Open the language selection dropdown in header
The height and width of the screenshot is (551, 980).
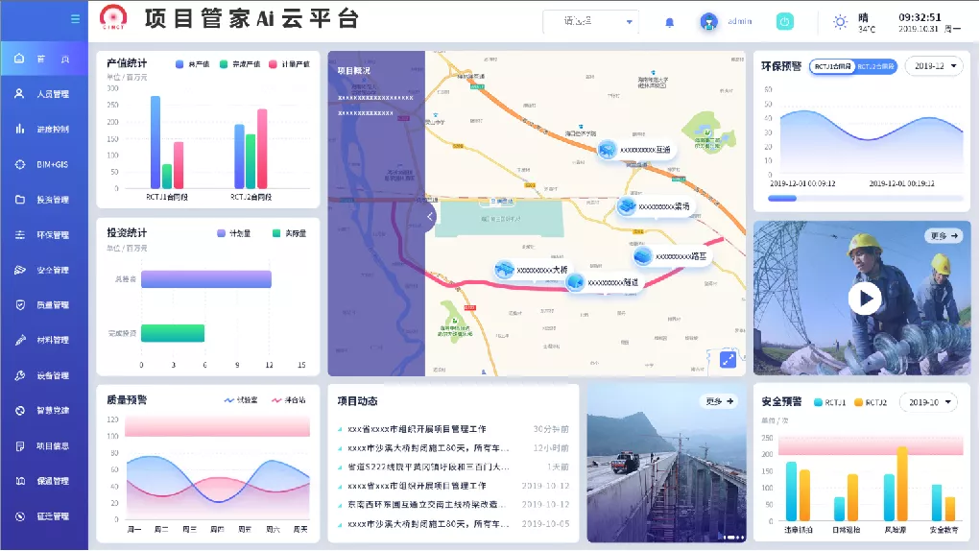590,21
